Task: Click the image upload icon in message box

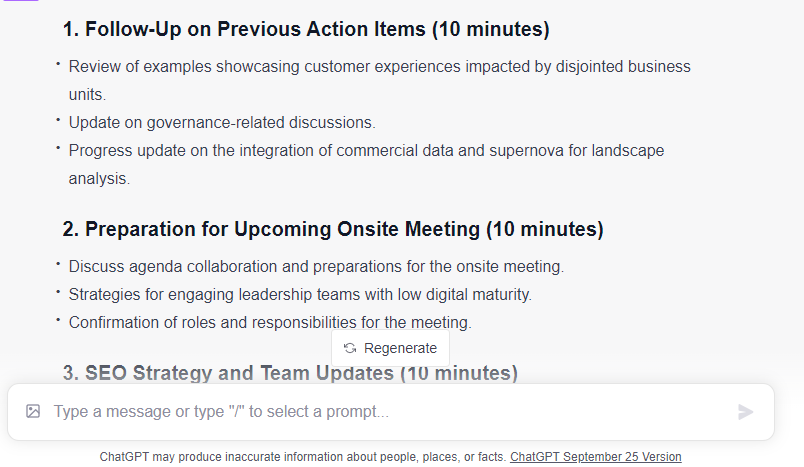Action: [x=33, y=411]
